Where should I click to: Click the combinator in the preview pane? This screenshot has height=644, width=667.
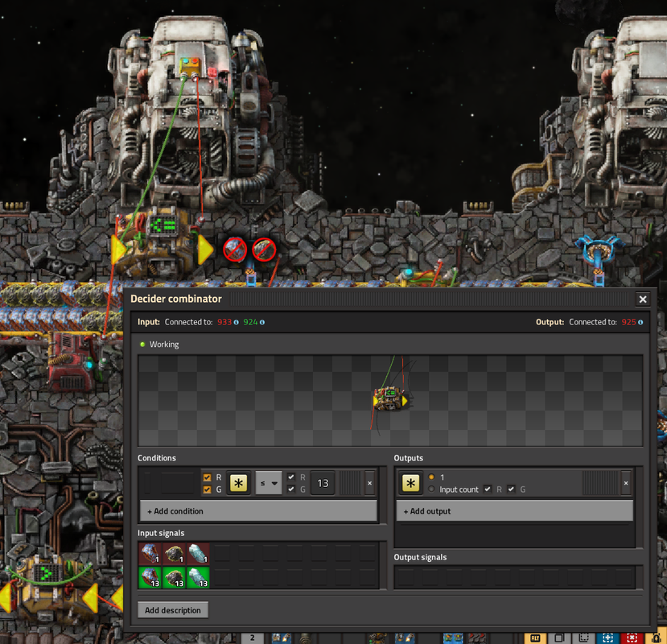[x=390, y=398]
